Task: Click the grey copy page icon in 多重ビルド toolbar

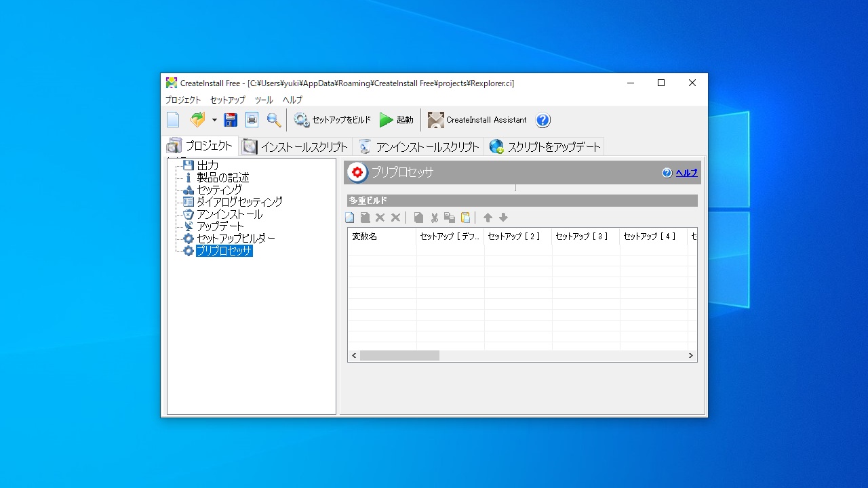Action: click(x=418, y=218)
